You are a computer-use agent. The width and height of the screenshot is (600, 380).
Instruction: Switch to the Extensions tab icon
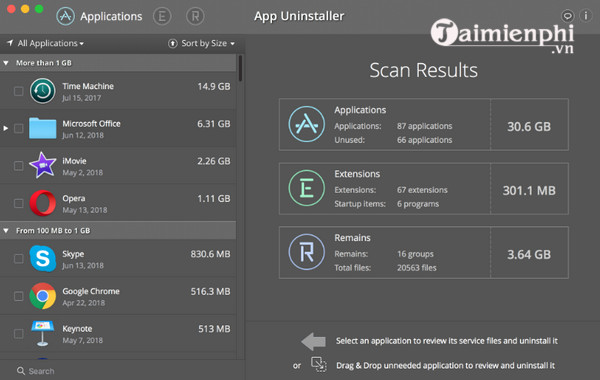click(162, 16)
